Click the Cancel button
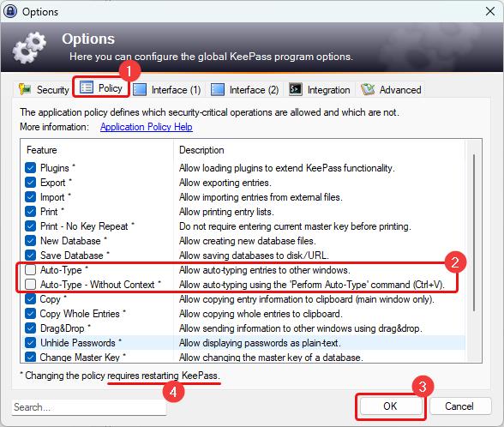The height and width of the screenshot is (427, 504). (459, 406)
